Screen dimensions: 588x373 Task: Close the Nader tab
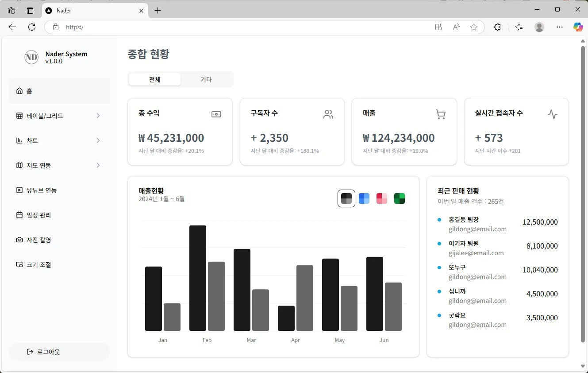141,10
